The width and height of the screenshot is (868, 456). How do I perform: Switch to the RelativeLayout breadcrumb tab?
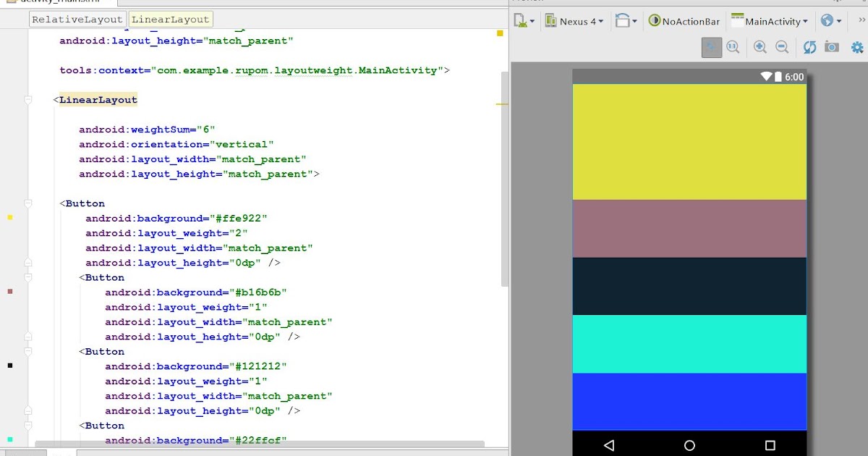(x=77, y=20)
